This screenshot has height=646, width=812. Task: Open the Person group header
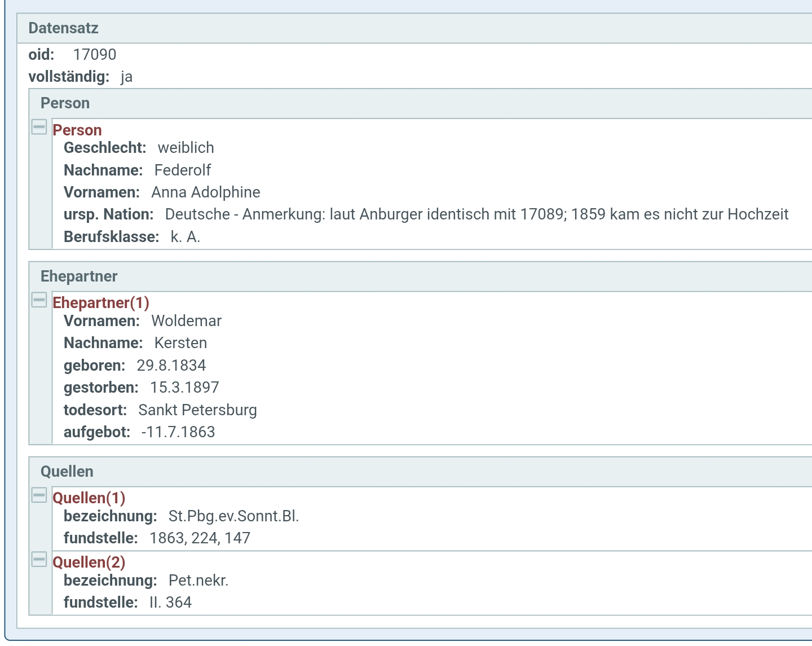tap(65, 103)
